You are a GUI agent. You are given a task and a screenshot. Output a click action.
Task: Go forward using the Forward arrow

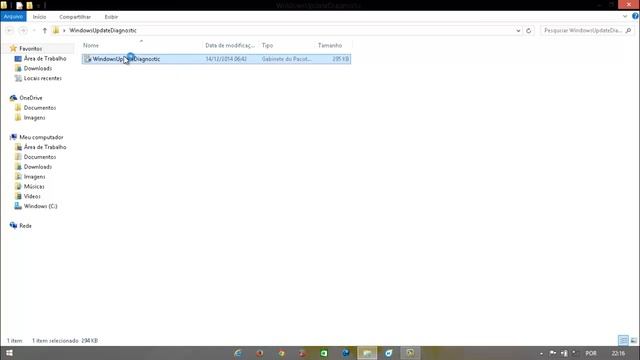tap(23, 31)
